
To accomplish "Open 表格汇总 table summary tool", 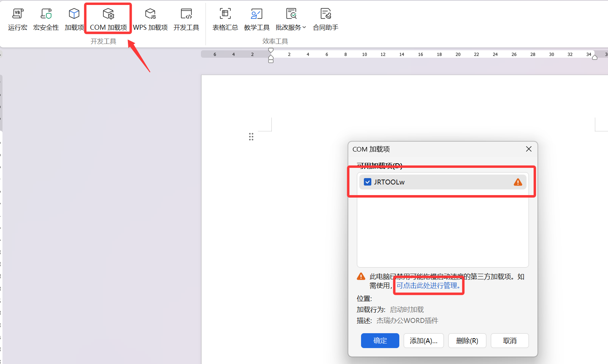I will tap(225, 20).
